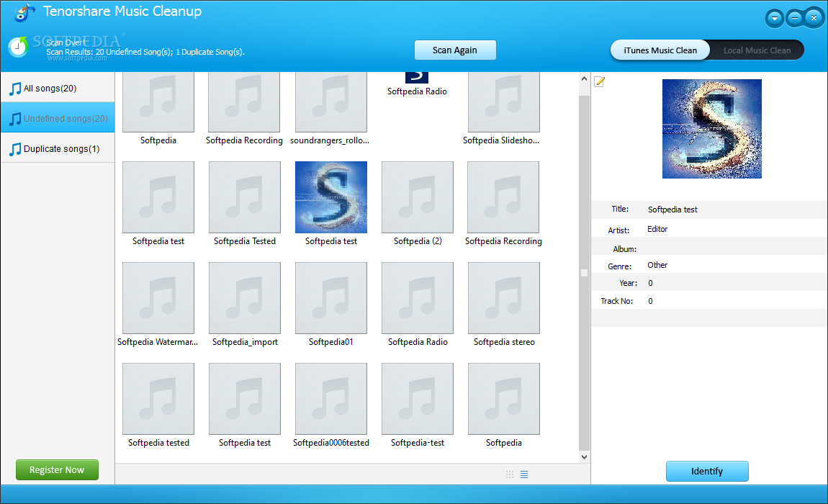Select the Undefined songs(20) category
828x504 pixels.
click(58, 118)
